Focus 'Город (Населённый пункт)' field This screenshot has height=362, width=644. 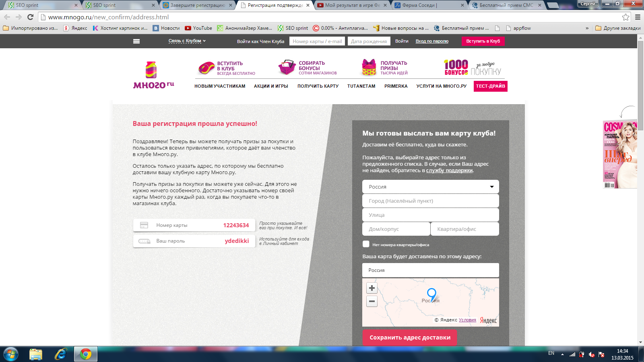click(x=431, y=201)
